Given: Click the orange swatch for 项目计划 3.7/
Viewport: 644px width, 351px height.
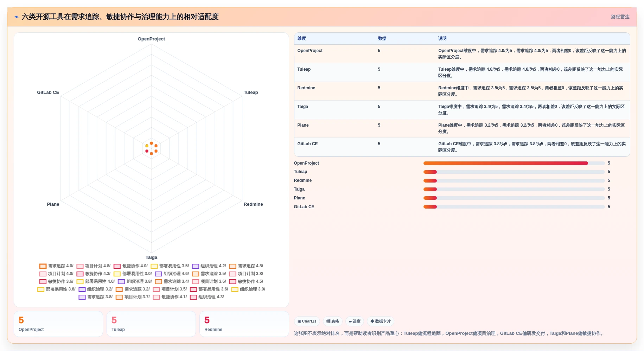Looking at the screenshot, I should (x=119, y=297).
